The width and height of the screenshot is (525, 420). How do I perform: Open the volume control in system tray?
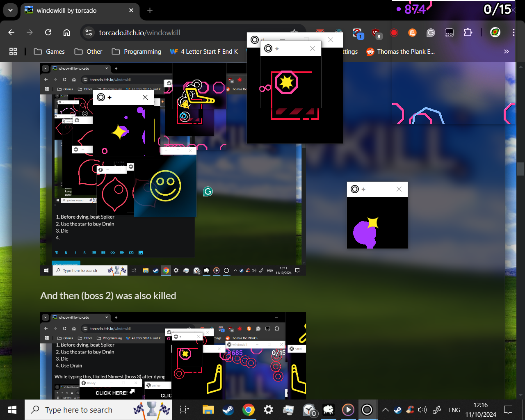(x=422, y=410)
